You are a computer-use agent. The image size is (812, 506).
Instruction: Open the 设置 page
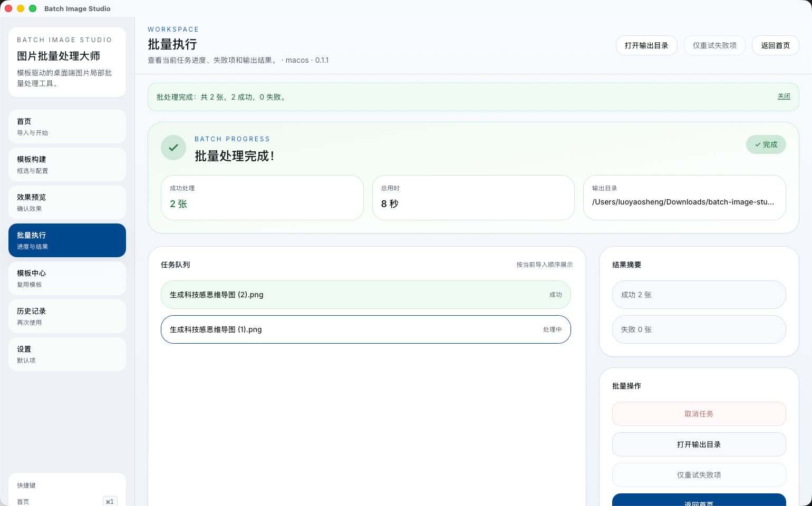click(67, 354)
